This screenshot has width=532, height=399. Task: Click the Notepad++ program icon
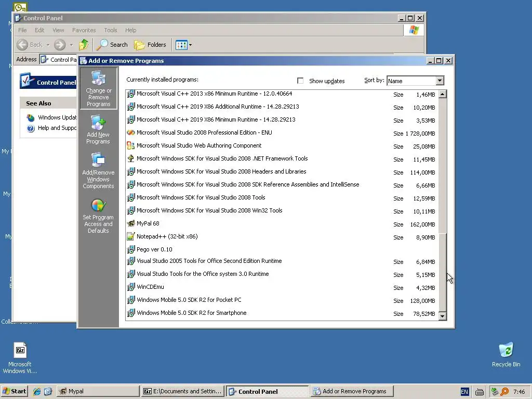[130, 236]
